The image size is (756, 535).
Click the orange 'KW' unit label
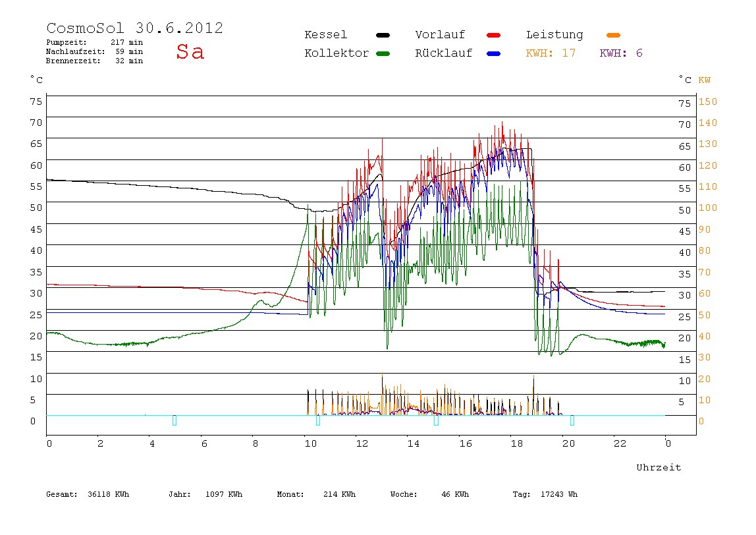click(705, 80)
